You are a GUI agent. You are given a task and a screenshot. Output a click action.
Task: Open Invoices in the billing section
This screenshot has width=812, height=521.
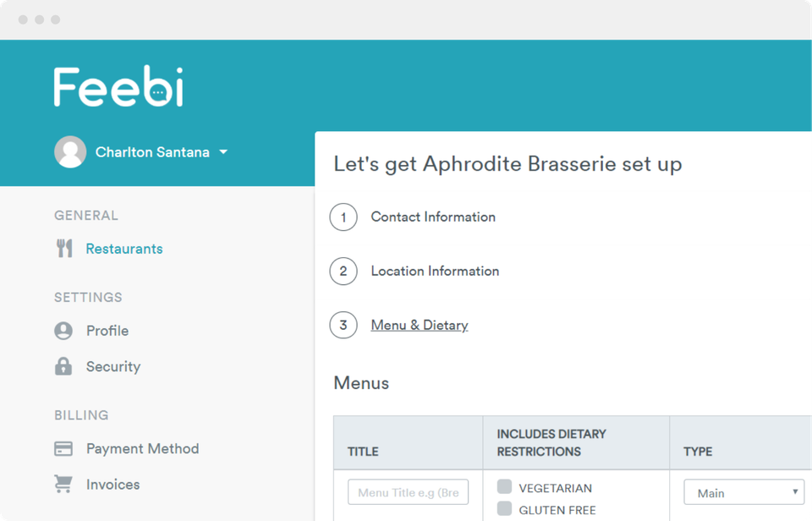[113, 485]
